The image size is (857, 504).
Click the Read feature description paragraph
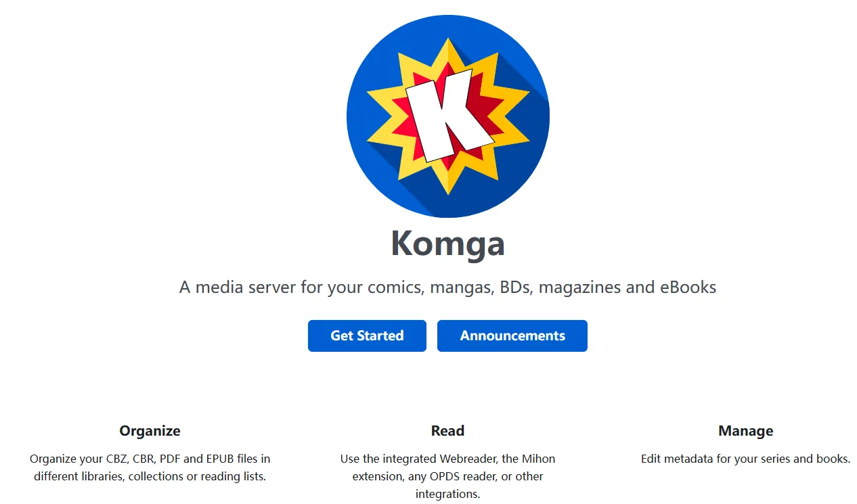[447, 476]
